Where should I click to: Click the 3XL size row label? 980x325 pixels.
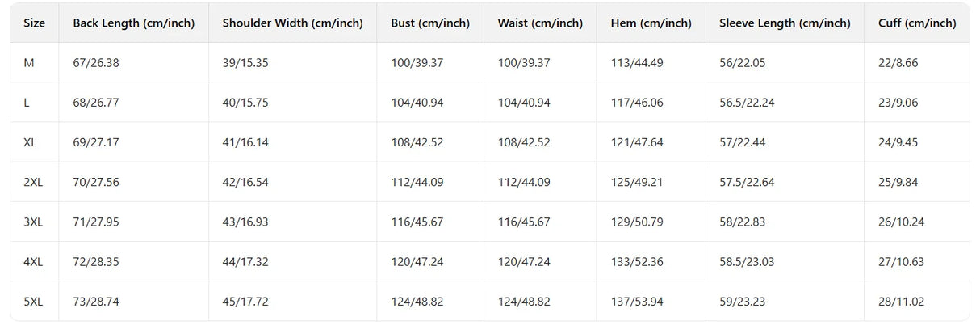click(x=33, y=222)
